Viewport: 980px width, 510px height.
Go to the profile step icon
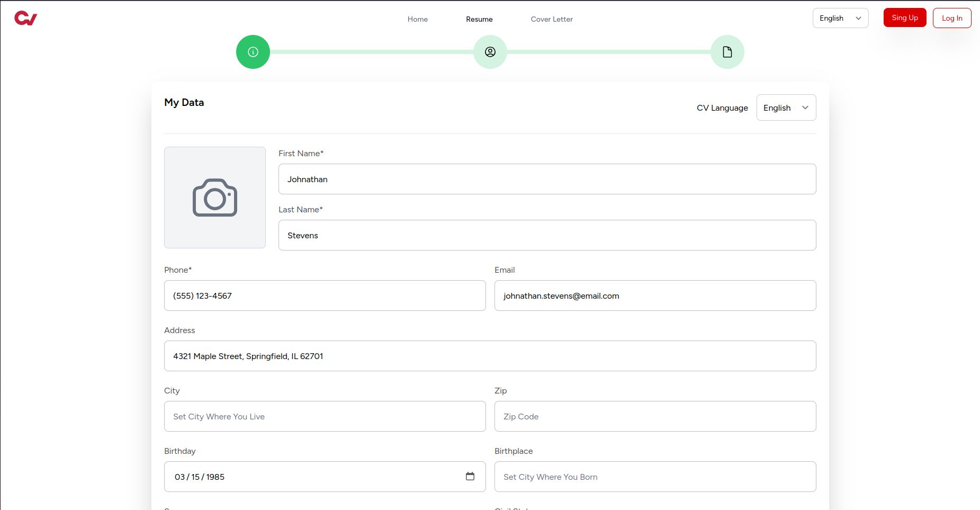[x=490, y=52]
